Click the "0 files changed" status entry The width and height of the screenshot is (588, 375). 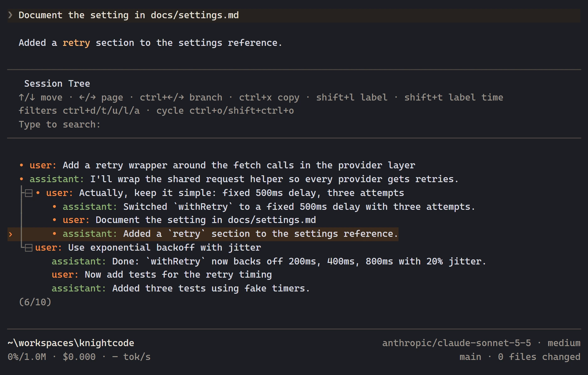539,357
